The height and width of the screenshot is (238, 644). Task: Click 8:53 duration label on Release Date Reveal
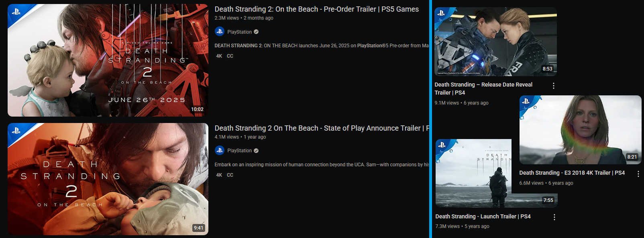click(x=547, y=69)
